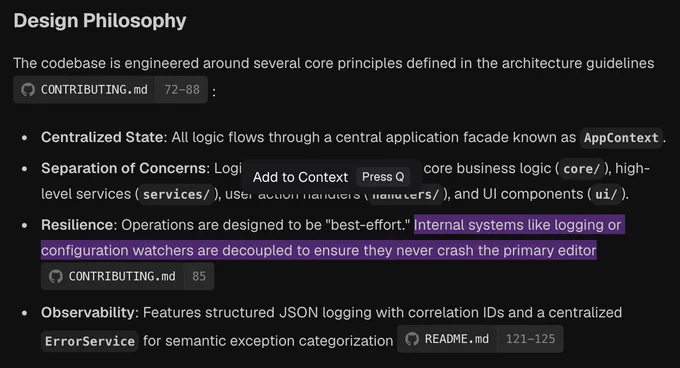Click the services/ code chip
680x368 pixels.
176,194
